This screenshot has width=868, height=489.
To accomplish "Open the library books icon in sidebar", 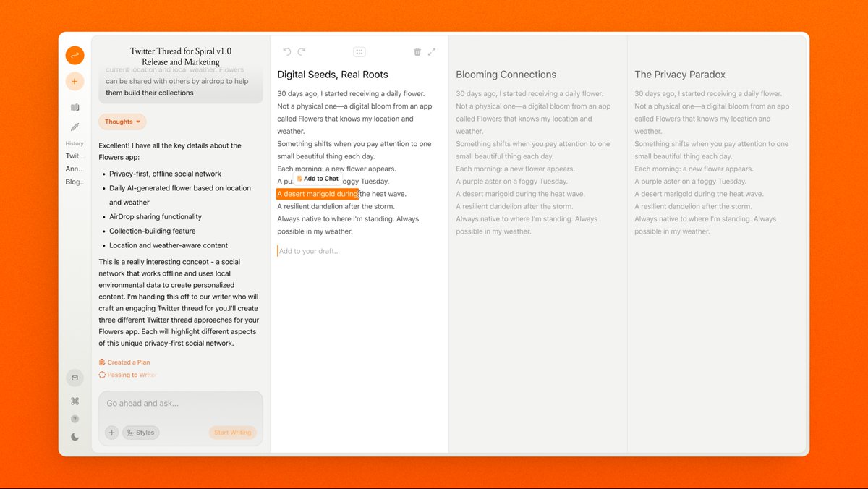I will 75,107.
